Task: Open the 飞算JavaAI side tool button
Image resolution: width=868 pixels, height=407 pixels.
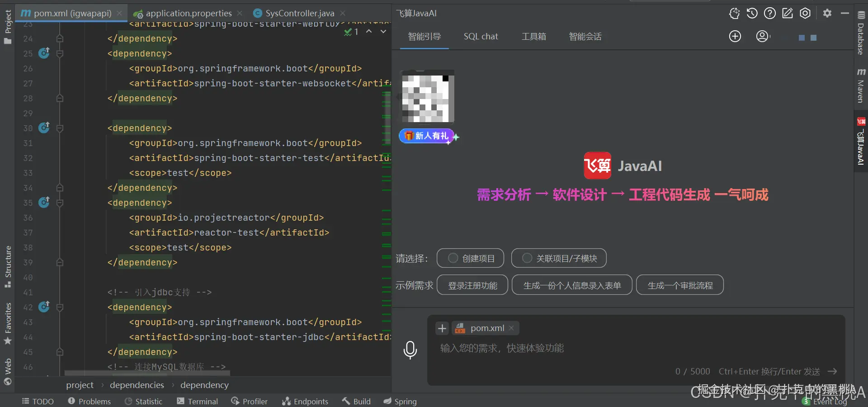Action: pyautogui.click(x=861, y=141)
